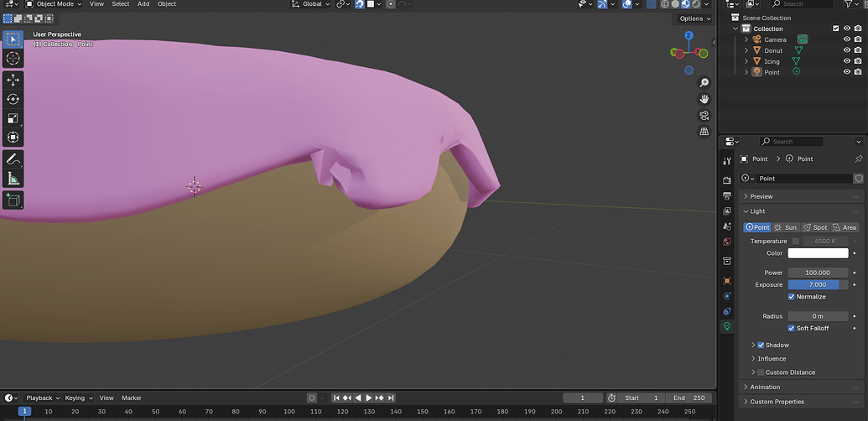Select the Measure ruler tool
Image resolution: width=868 pixels, height=421 pixels.
pos(13,178)
